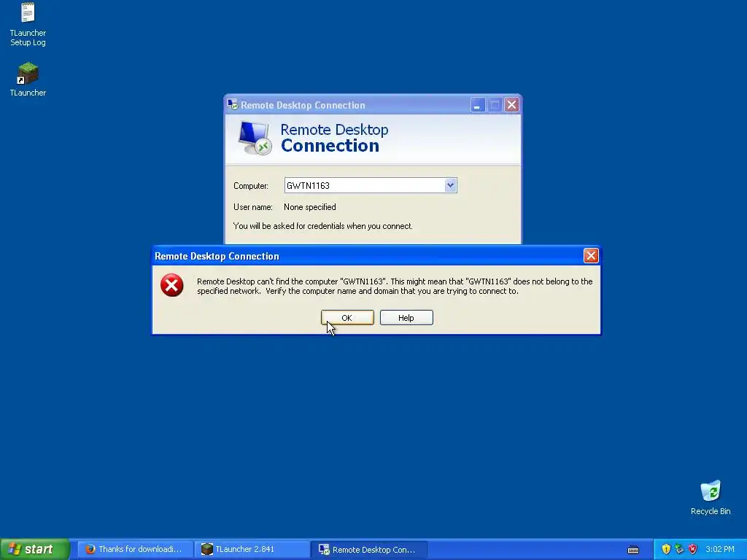Switch to Firefox 'Thanks for downloadi...' taskbar item
Screen dimensions: 747x560
(x=135, y=549)
